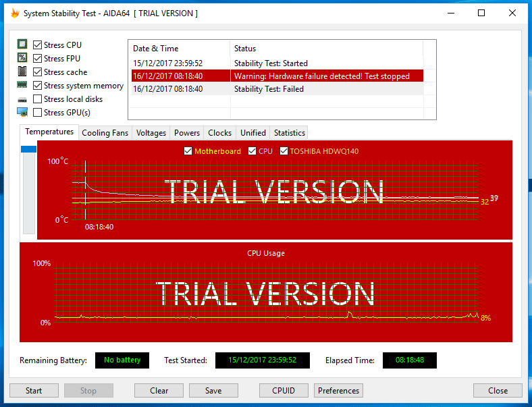The width and height of the screenshot is (532, 407).
Task: Click the 15/12/2017 23:59:52 log timestamp
Action: tap(167, 63)
